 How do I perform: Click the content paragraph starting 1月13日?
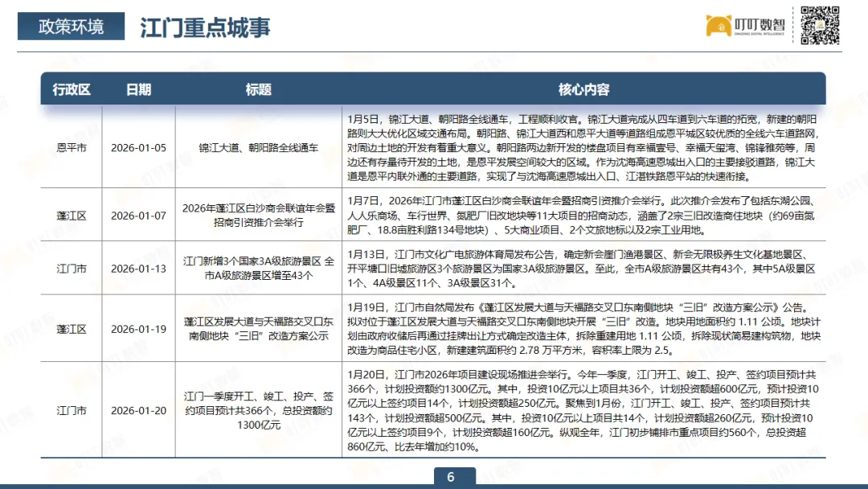[581, 269]
